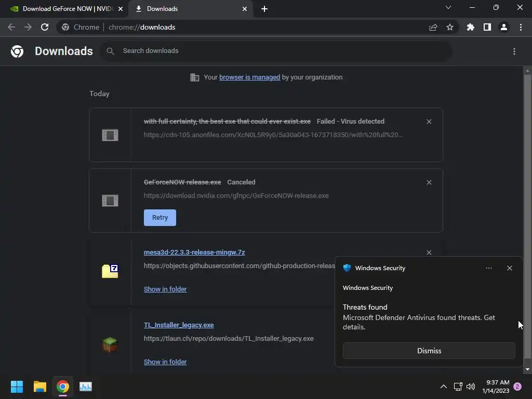Screen dimensions: 532x399
Task: Open the clock showing 9:37 AM
Action: click(496, 387)
